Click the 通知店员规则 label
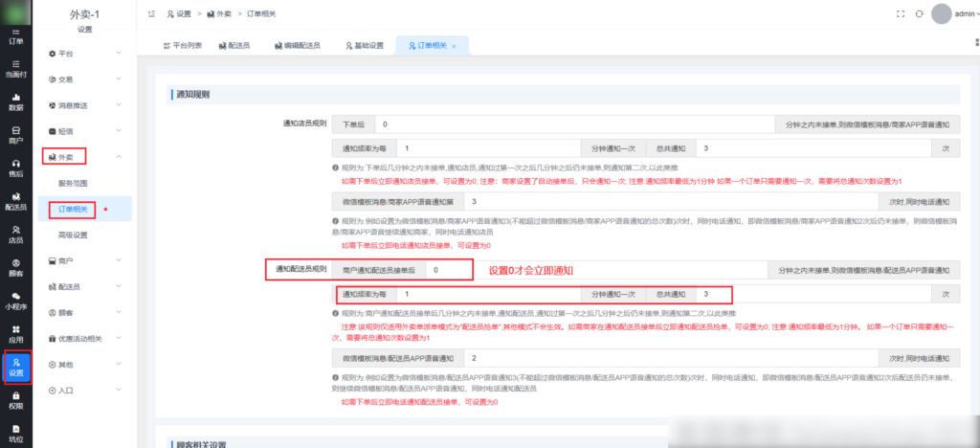This screenshot has height=448, width=980. pyautogui.click(x=304, y=123)
